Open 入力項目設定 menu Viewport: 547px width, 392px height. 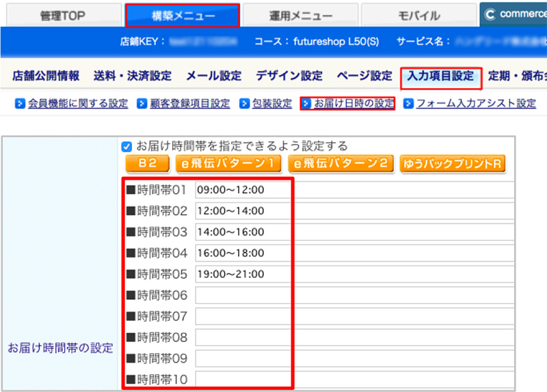pyautogui.click(x=440, y=76)
